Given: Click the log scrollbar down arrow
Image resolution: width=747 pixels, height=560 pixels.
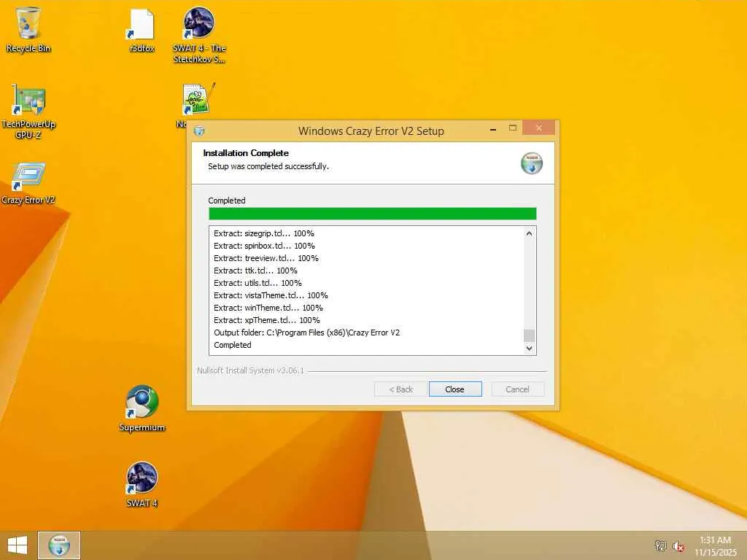Looking at the screenshot, I should (530, 348).
